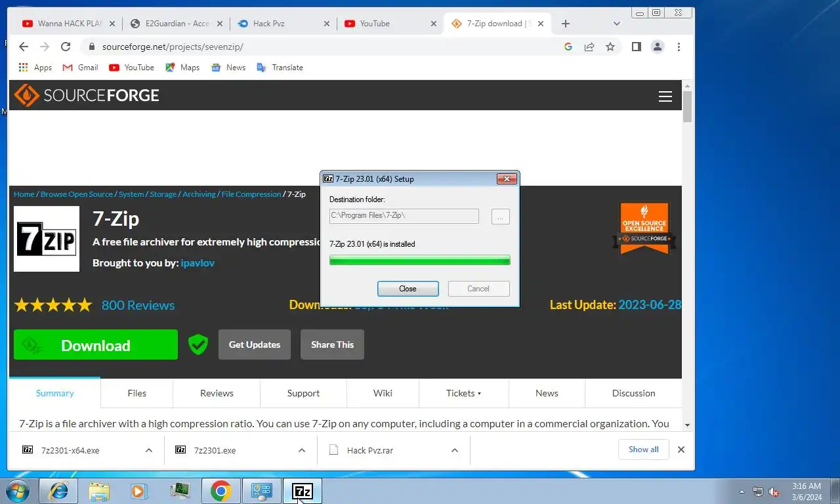Viewport: 840px width, 504px height.
Task: Click Cancel in 7-Zip Setup dialog
Action: tap(478, 289)
